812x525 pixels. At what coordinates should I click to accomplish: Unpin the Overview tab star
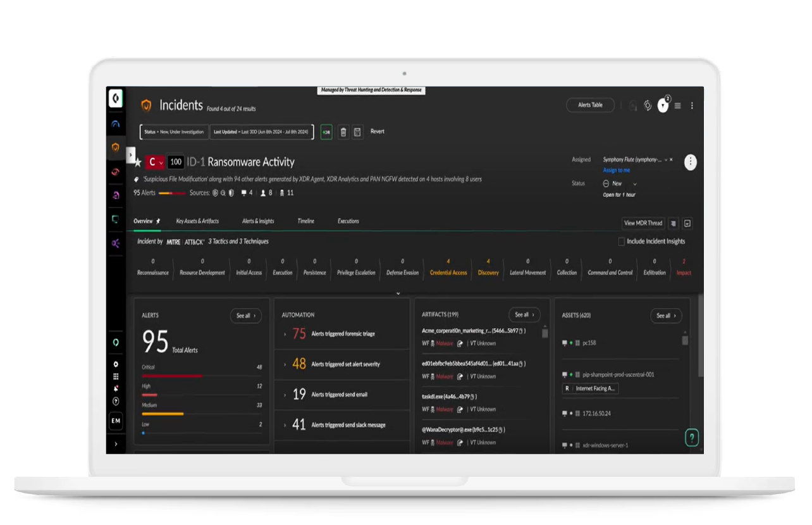click(157, 221)
